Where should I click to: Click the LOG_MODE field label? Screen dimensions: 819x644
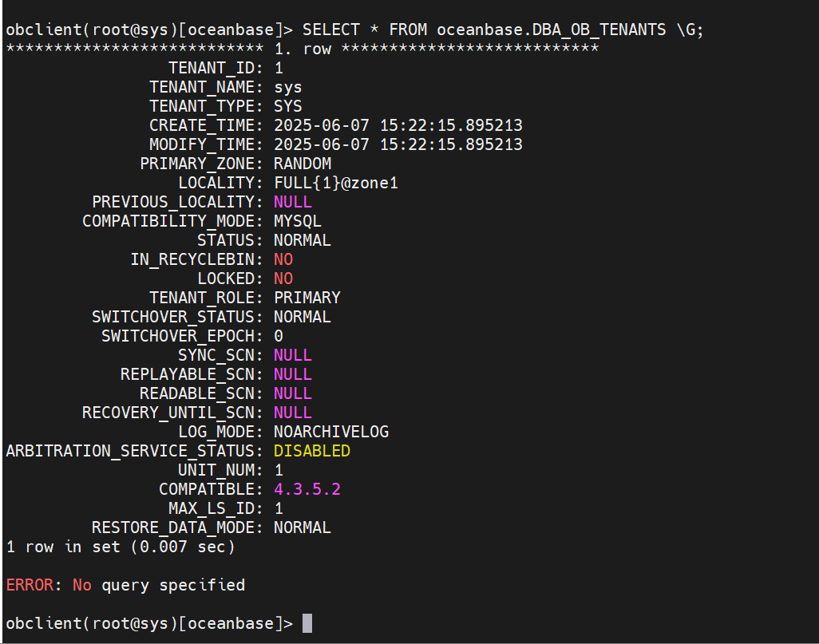click(220, 432)
